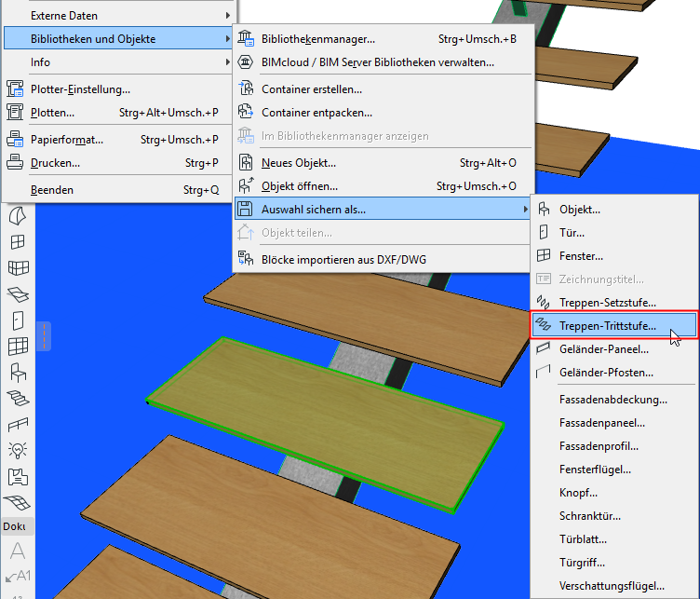The width and height of the screenshot is (700, 599).
Task: Select the Lamp tool in toolbox
Action: [x=18, y=450]
